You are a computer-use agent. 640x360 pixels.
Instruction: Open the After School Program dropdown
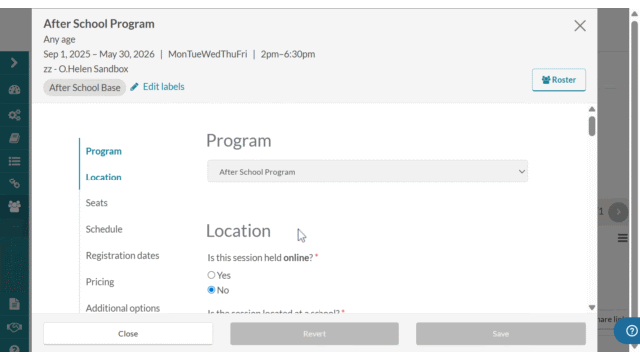[367, 171]
